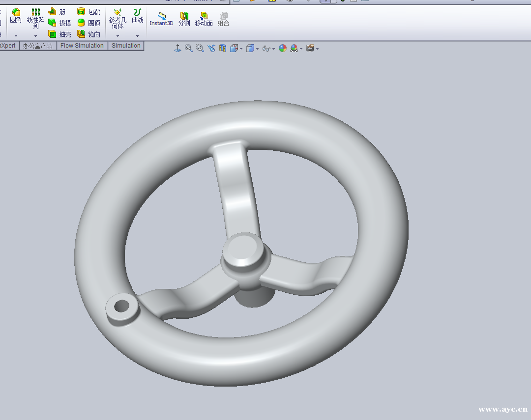Zoom to fit using magnifier icon

click(x=189, y=48)
